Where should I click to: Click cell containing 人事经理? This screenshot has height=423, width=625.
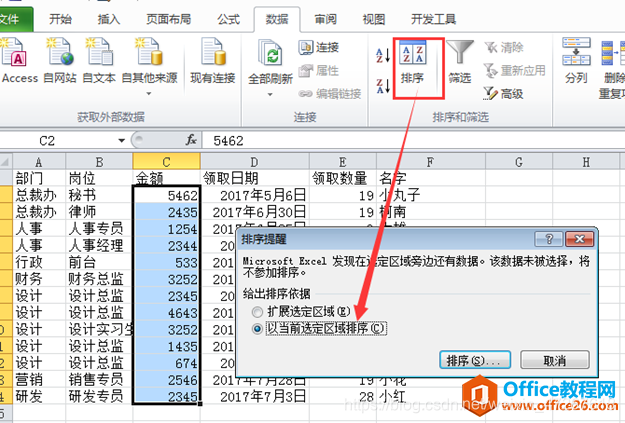[x=99, y=246]
